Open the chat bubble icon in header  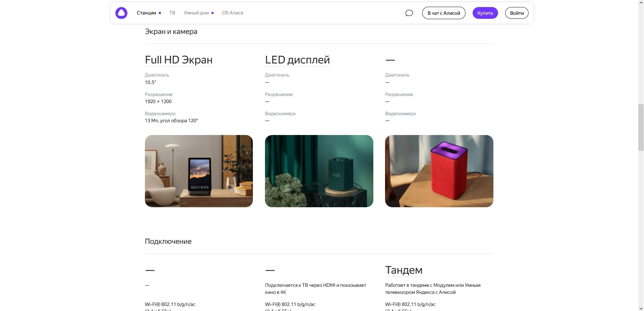(x=409, y=13)
